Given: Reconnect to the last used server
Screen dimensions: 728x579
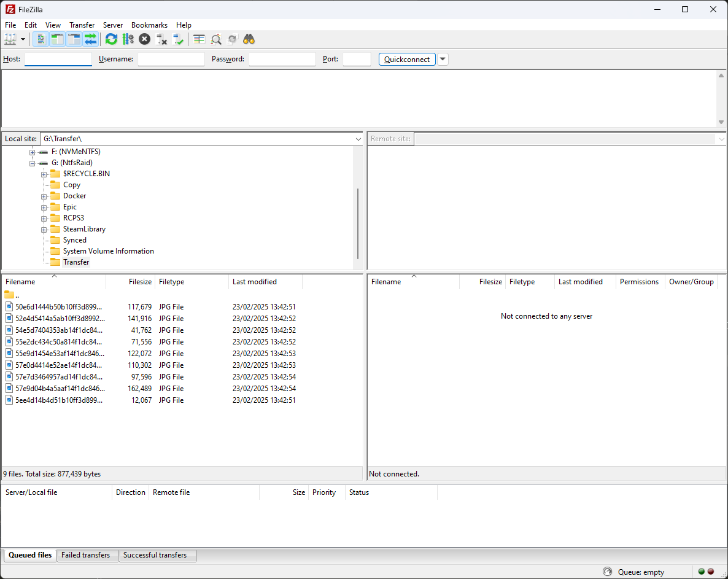Looking at the screenshot, I should point(179,39).
